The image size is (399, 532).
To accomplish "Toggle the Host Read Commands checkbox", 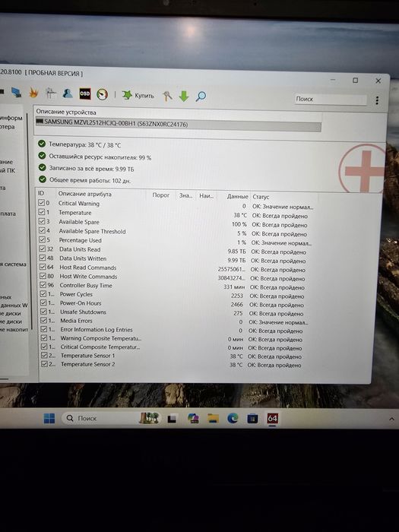I will coord(43,267).
